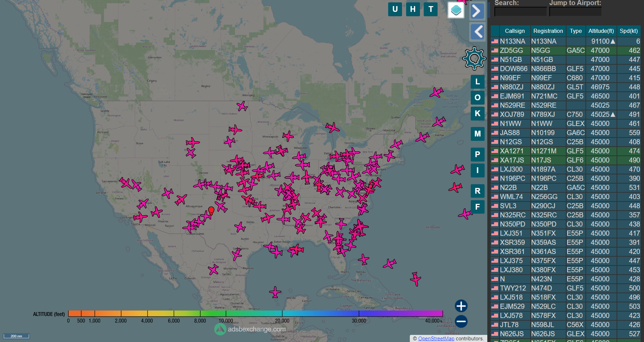Click the aircraft icon south over the Gulf near Mérida
The height and width of the screenshot is (342, 644).
(x=275, y=292)
